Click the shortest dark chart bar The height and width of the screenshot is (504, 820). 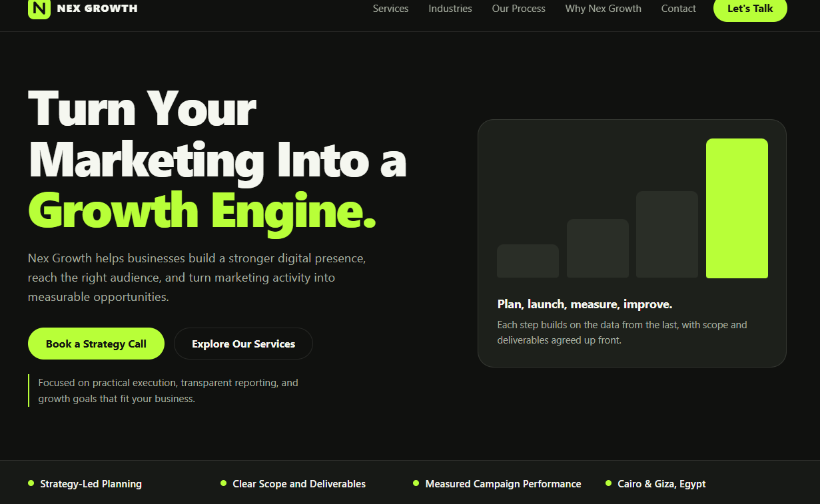[528, 261]
